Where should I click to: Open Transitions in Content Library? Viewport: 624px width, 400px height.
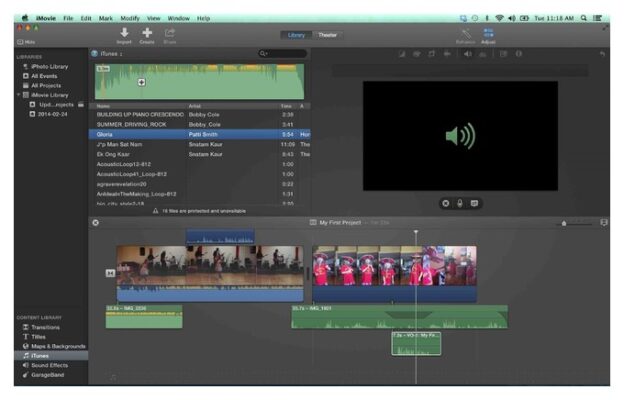click(x=41, y=327)
